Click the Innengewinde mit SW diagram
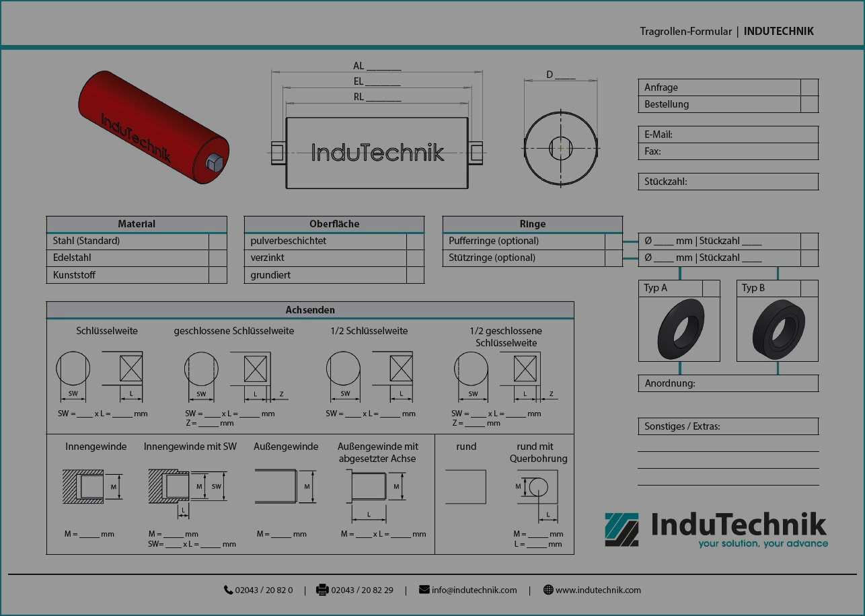 (x=188, y=493)
